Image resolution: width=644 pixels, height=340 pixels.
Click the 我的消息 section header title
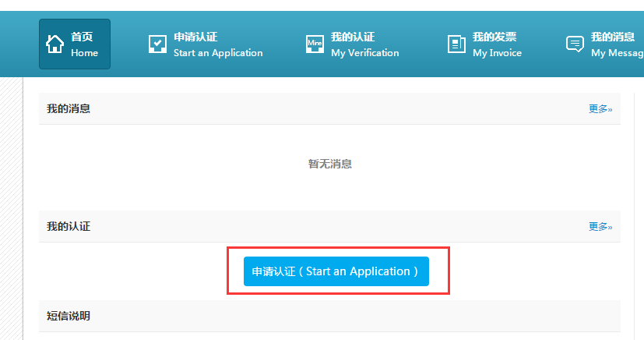click(69, 108)
